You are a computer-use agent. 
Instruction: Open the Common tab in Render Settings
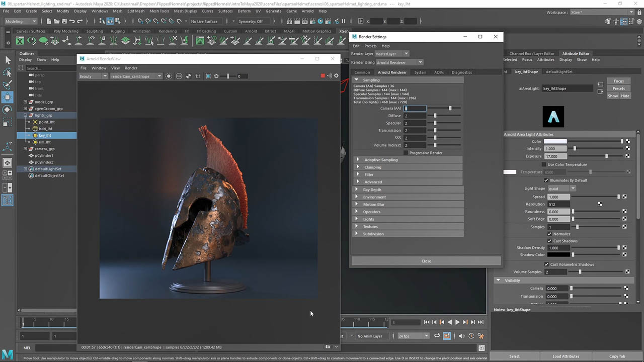click(362, 72)
